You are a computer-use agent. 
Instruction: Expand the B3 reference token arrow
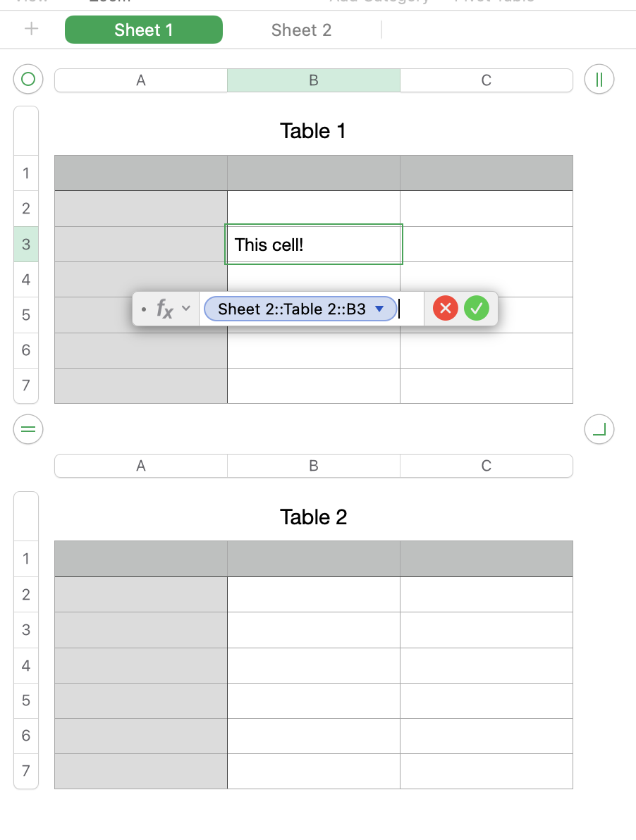379,309
